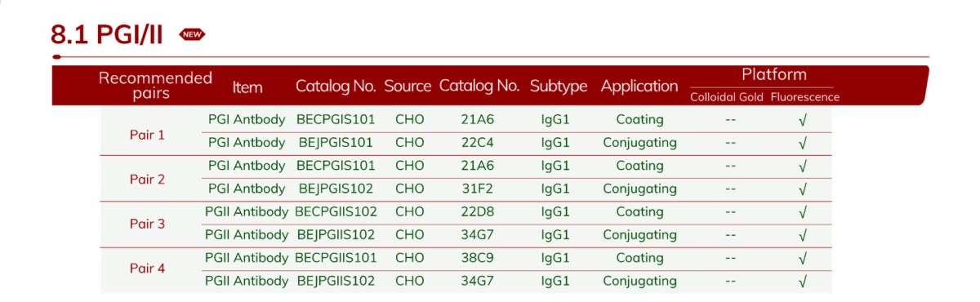Select the "Application" column header
The width and height of the screenshot is (980, 302).
coord(639,87)
